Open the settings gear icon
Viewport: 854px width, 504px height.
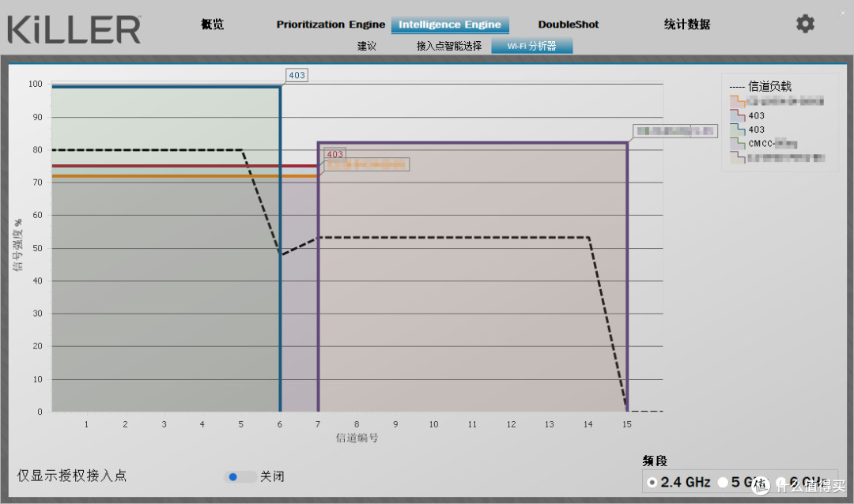(805, 24)
